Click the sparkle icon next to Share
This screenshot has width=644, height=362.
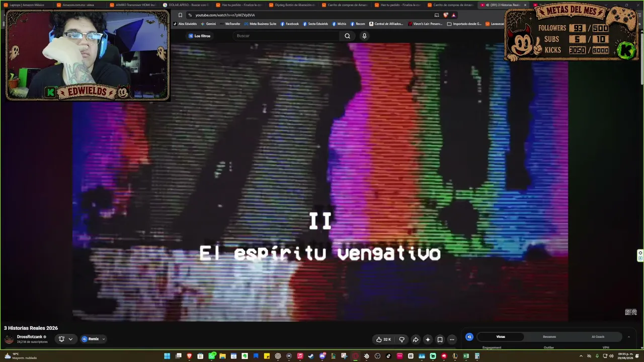[428, 339]
